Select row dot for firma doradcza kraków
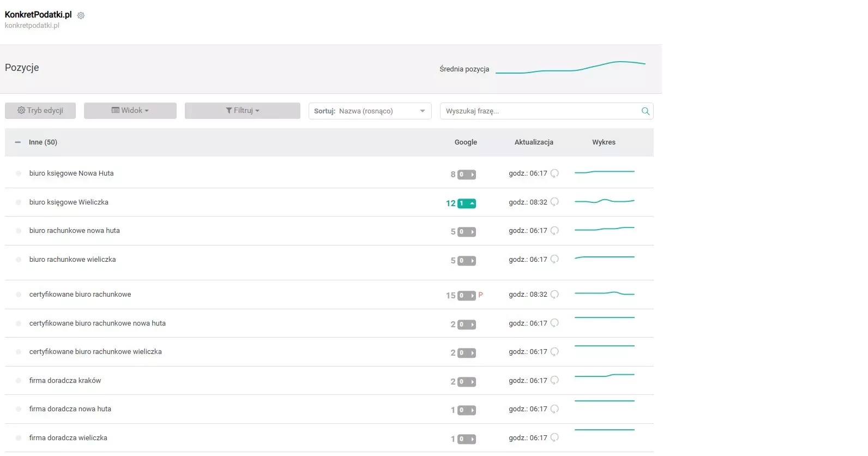The image size is (868, 456). [x=19, y=381]
